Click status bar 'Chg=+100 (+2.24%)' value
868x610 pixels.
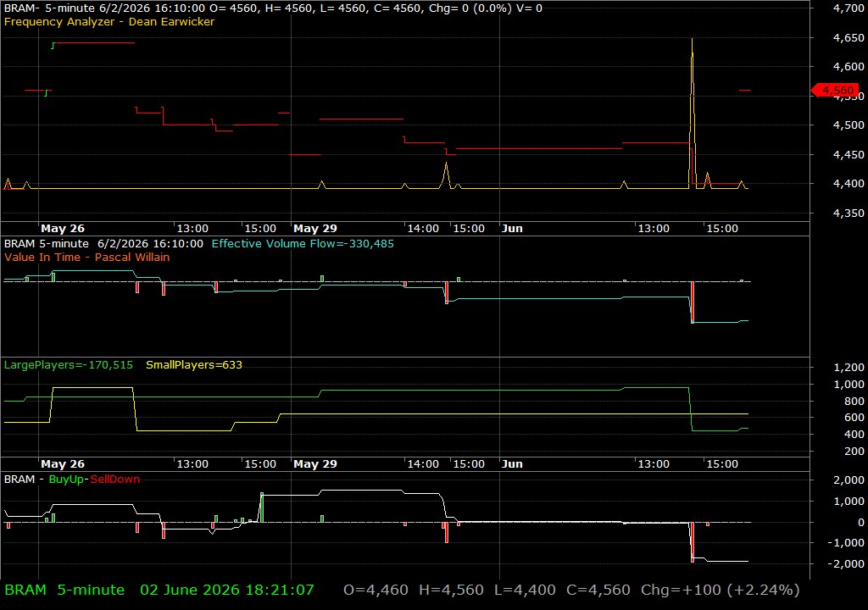[x=721, y=590]
